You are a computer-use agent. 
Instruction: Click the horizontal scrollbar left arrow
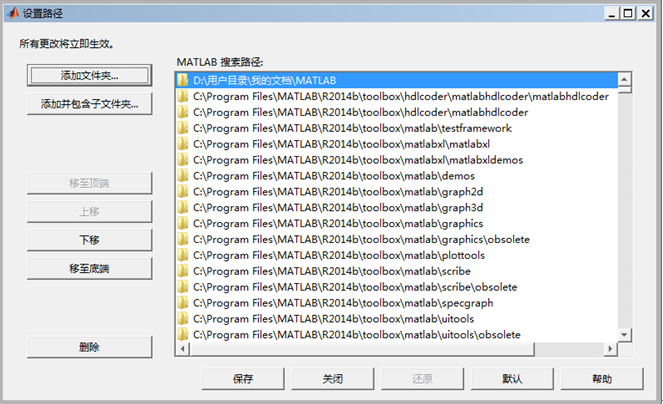(x=183, y=349)
